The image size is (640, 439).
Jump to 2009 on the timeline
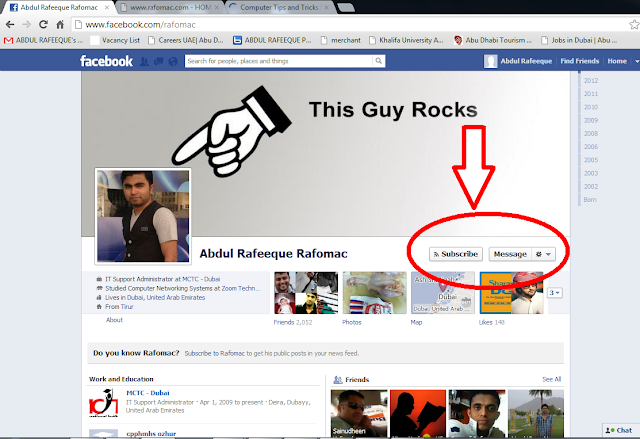pos(591,120)
